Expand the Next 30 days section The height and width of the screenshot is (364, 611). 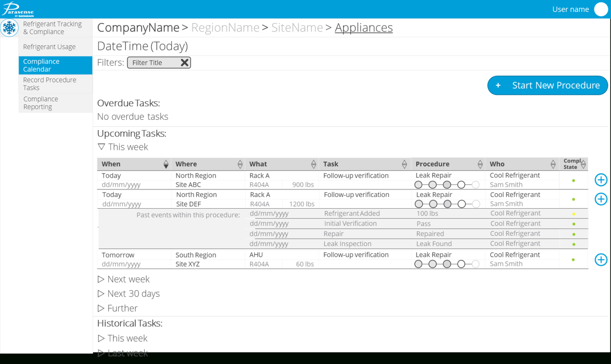pyautogui.click(x=101, y=293)
